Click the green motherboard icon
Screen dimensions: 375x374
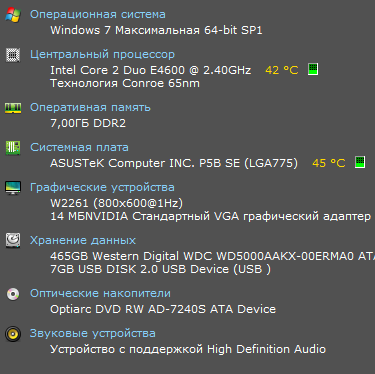[13, 148]
